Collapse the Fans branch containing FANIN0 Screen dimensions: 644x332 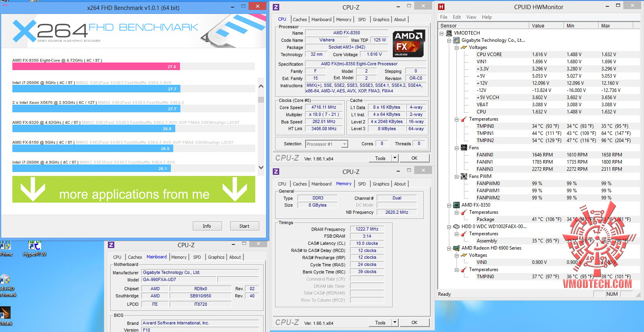[457, 148]
